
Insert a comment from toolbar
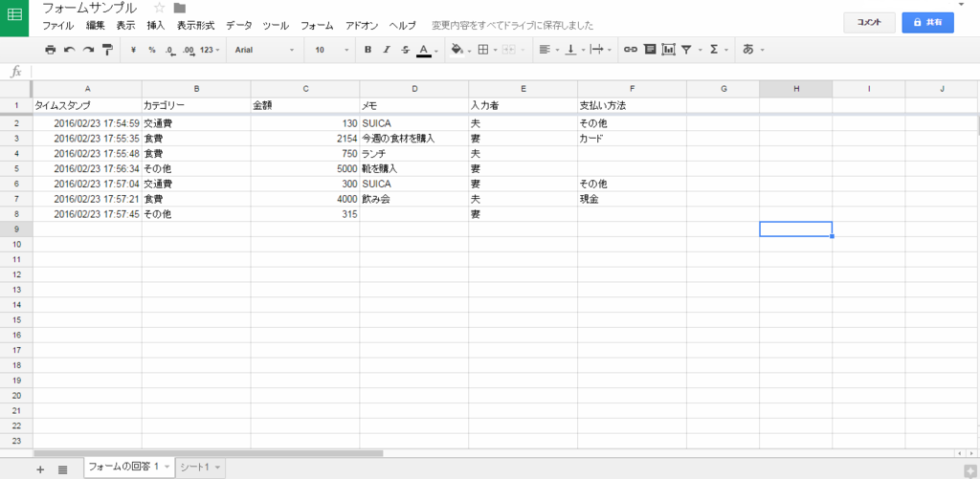point(650,50)
